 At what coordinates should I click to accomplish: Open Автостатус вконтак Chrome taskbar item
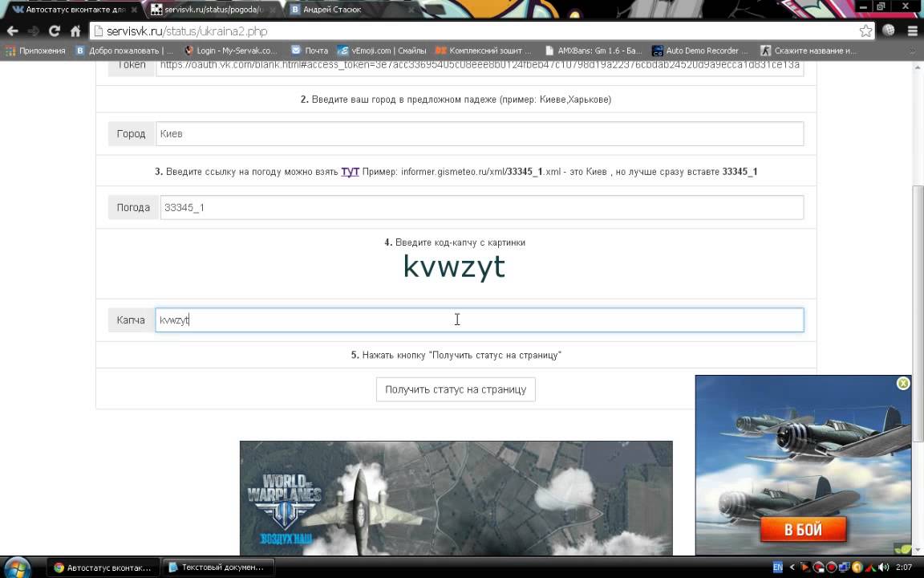[x=103, y=568]
